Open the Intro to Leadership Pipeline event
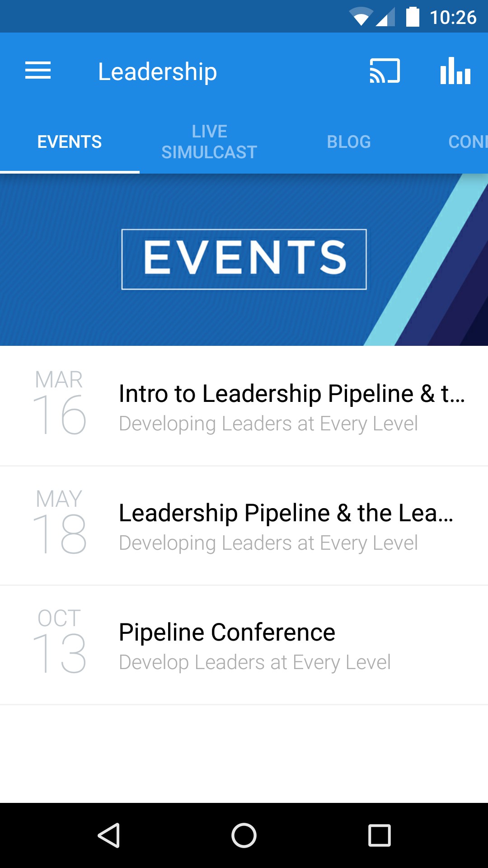This screenshot has width=488, height=868. coord(291,406)
